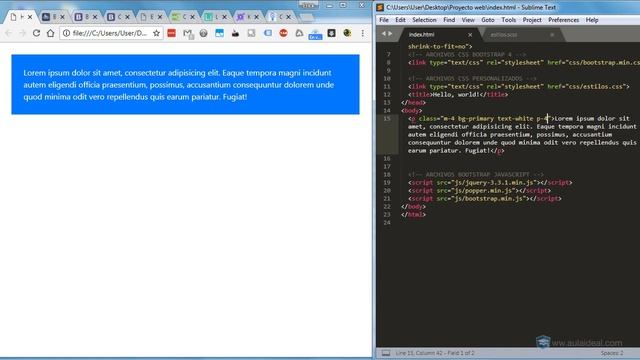The height and width of the screenshot is (360, 640).
Task: Select the Chrome tab with purple icon
Action: (x=247, y=17)
